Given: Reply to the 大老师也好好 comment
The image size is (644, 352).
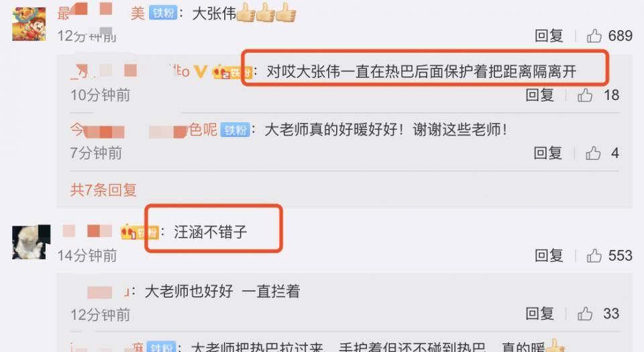Looking at the screenshot, I should point(539,314).
